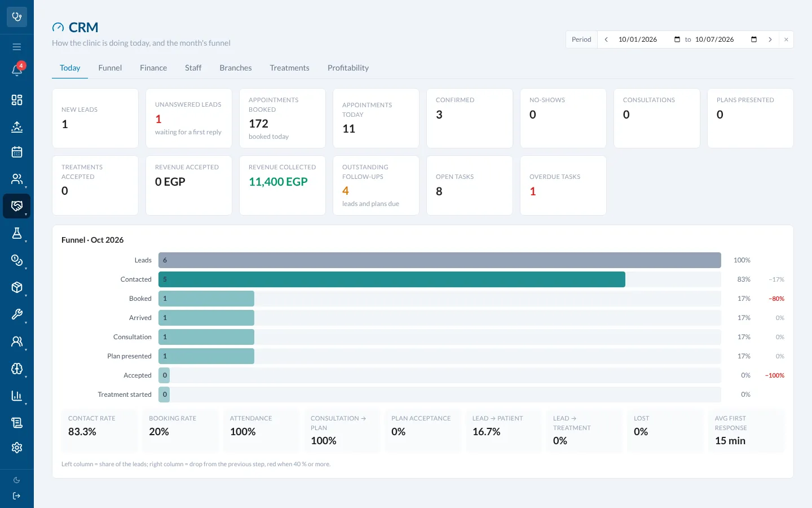
Task: Switch to the Funnel tab
Action: click(x=110, y=68)
